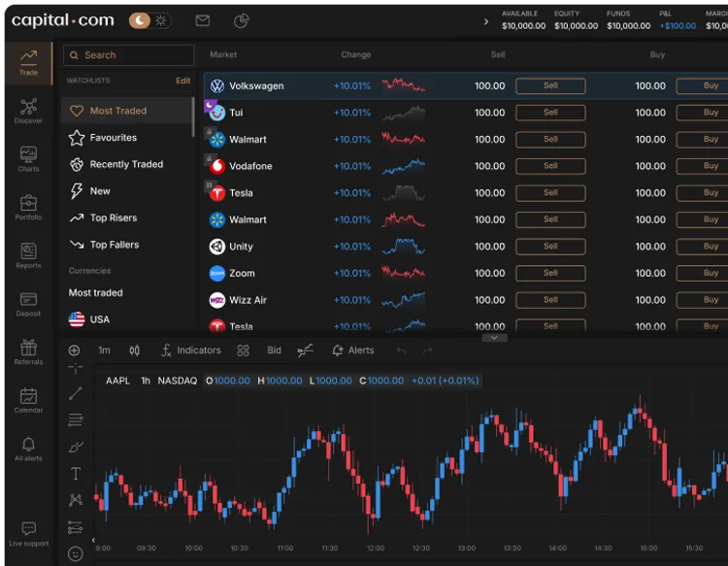Undo the last chart action
The height and width of the screenshot is (566, 728).
coord(402,350)
